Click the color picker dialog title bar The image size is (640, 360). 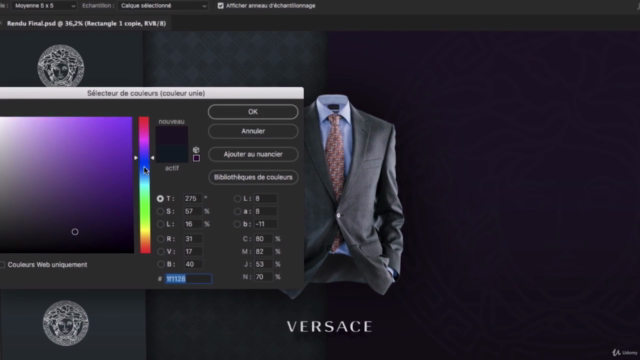point(151,93)
